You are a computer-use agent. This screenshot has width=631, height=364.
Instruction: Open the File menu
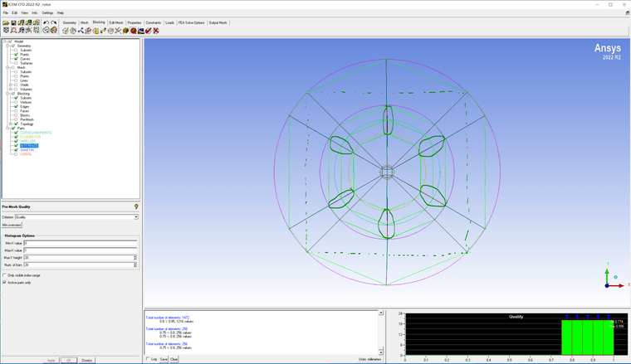coord(6,13)
